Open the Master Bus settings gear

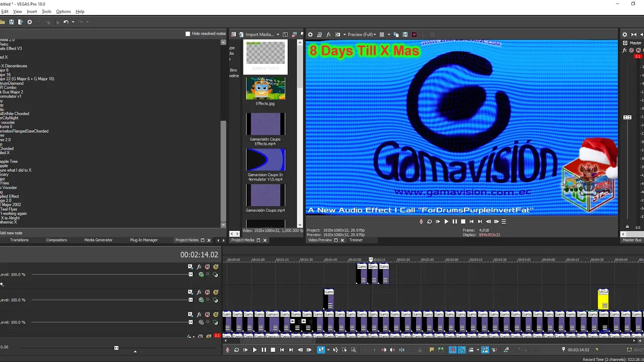coord(625,35)
